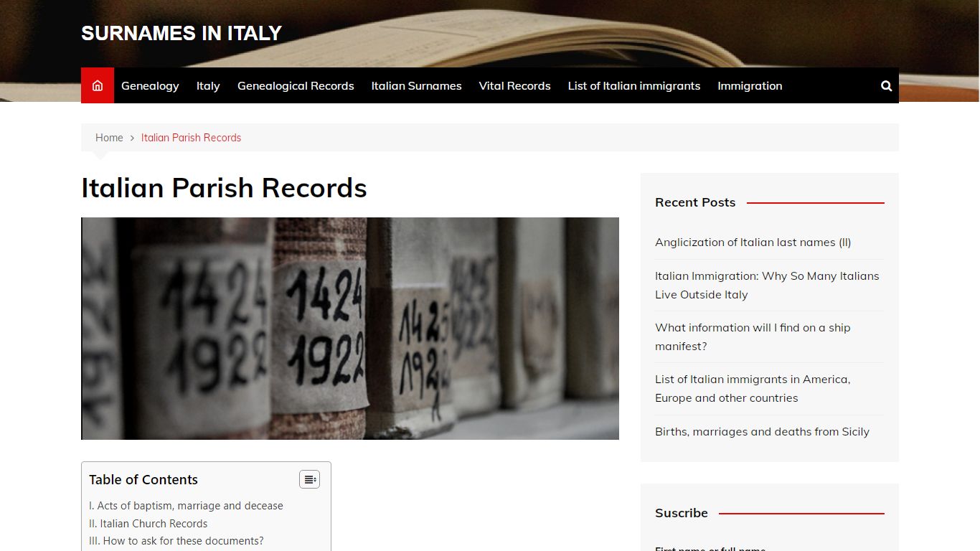The height and width of the screenshot is (551, 980).
Task: Go to Home in the breadcrumb
Action: pos(109,138)
